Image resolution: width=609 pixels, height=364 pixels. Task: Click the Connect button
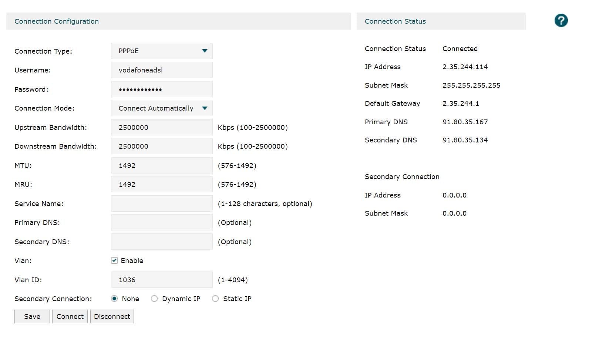pyautogui.click(x=70, y=317)
